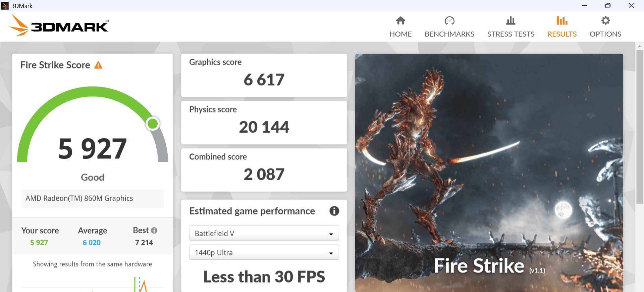Click the Fire Strike Score warning triangle
This screenshot has height=292, width=644.
coord(98,65)
